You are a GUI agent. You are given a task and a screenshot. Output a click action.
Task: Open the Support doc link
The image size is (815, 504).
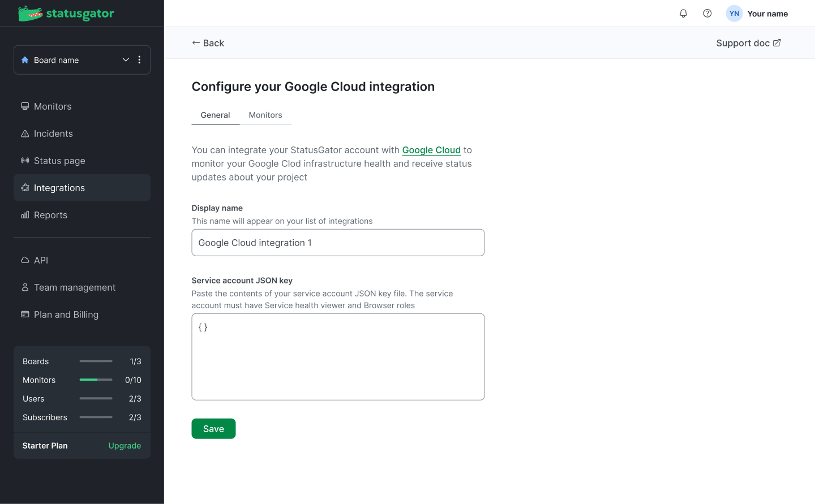tap(748, 43)
